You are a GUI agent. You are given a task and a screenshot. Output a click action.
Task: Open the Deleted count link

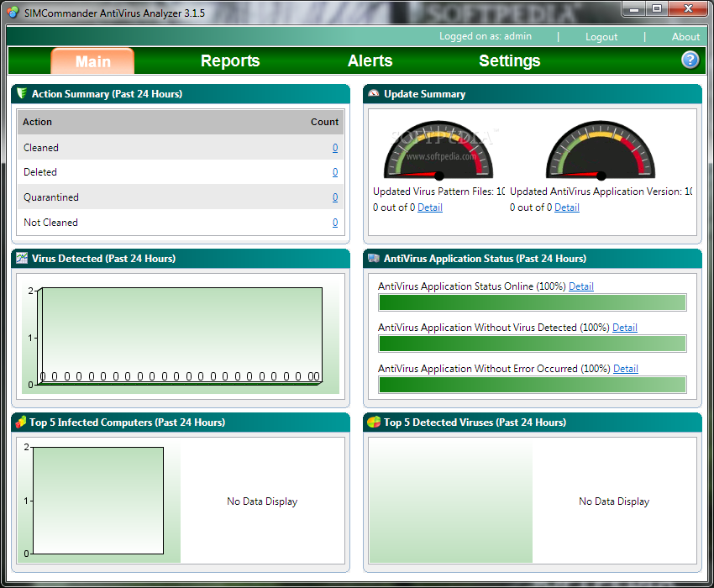[x=335, y=172]
